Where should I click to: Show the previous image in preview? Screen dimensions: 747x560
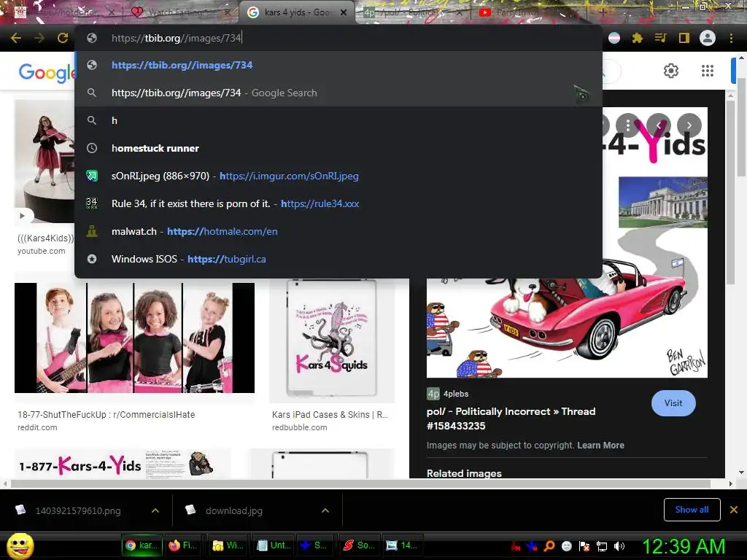pos(659,125)
